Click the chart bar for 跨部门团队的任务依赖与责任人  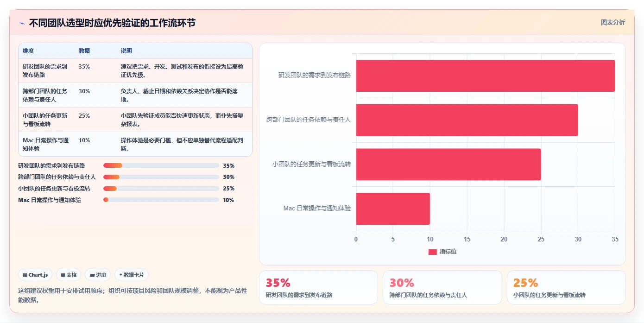(x=467, y=120)
